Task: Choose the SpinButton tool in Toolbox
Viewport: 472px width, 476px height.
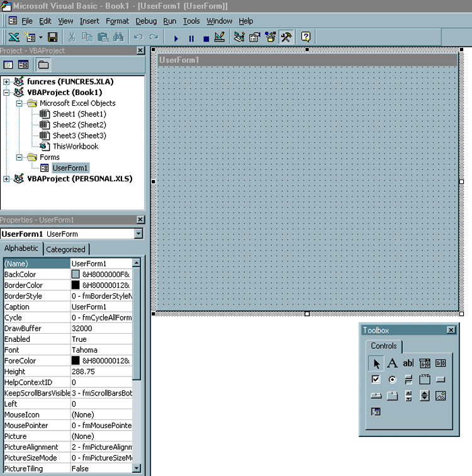Action: pyautogui.click(x=425, y=395)
